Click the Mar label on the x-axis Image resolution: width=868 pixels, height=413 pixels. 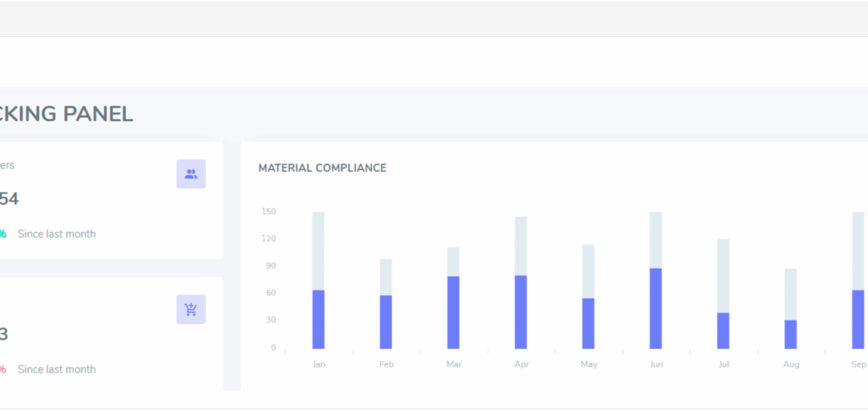(x=454, y=364)
